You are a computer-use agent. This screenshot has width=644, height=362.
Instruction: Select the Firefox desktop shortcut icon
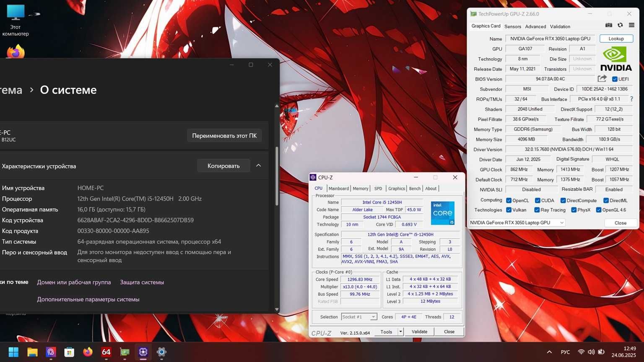pyautogui.click(x=16, y=52)
